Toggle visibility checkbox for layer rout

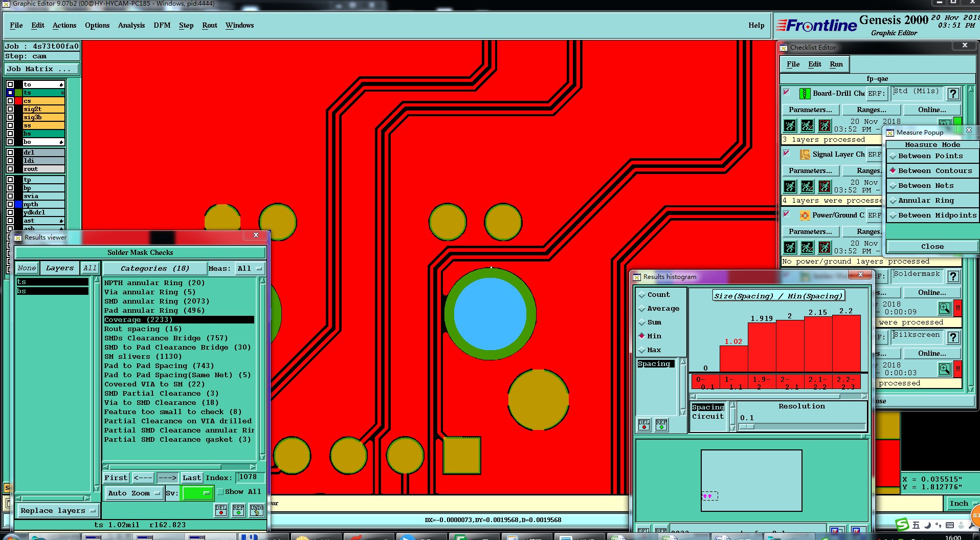coord(10,169)
